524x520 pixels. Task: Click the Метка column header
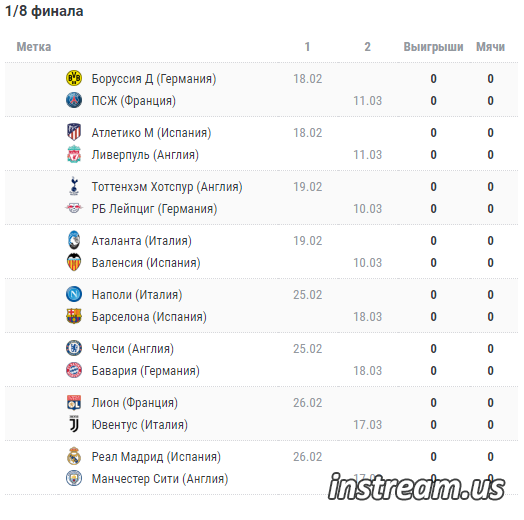(x=34, y=47)
